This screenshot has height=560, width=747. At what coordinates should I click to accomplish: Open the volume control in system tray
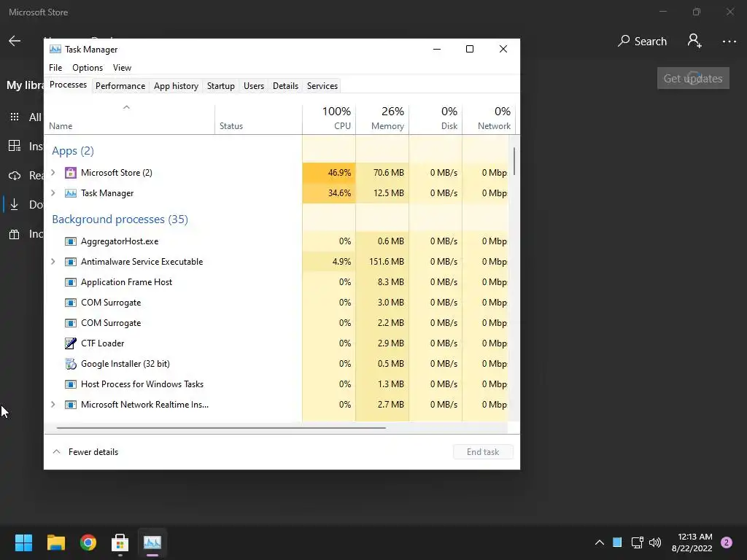pos(655,542)
